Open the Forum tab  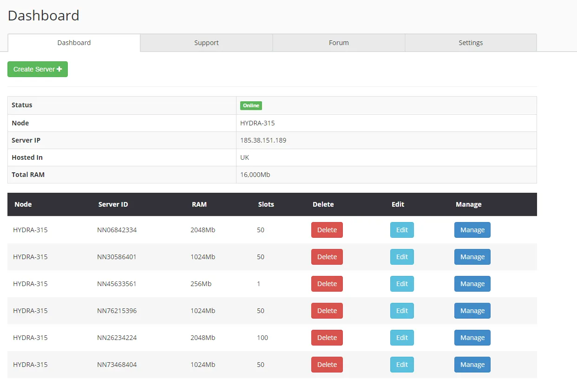[339, 43]
